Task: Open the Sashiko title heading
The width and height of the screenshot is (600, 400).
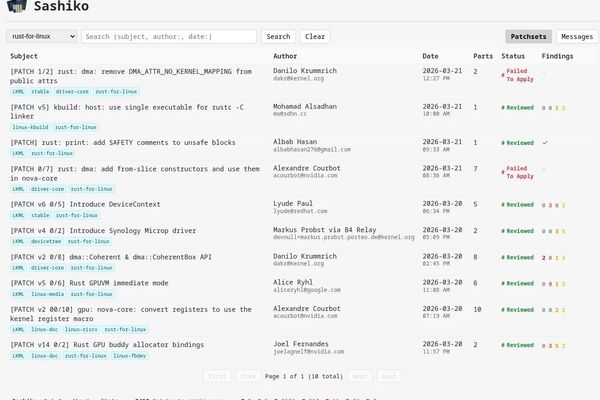Action: tap(61, 6)
